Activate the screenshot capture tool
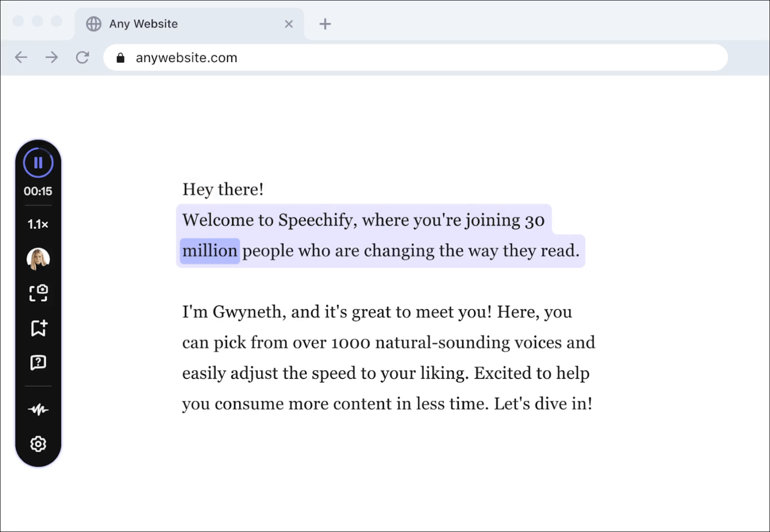This screenshot has width=770, height=532. tap(38, 293)
